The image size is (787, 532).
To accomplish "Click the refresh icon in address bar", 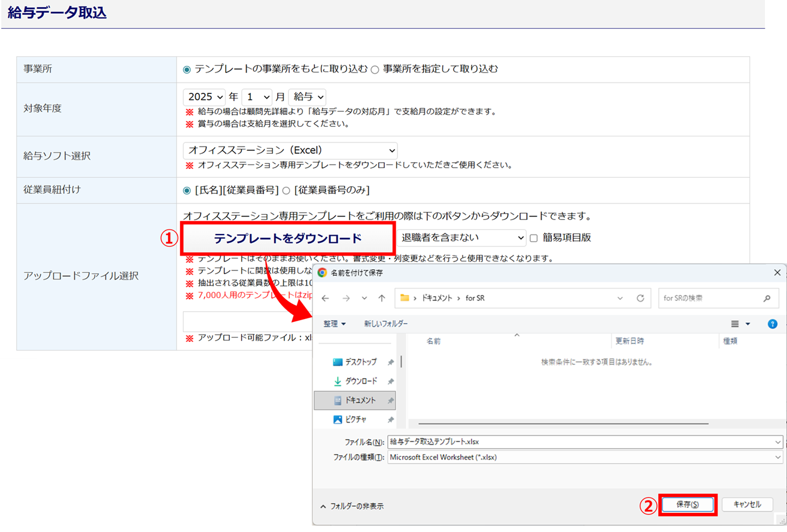I will [x=640, y=298].
